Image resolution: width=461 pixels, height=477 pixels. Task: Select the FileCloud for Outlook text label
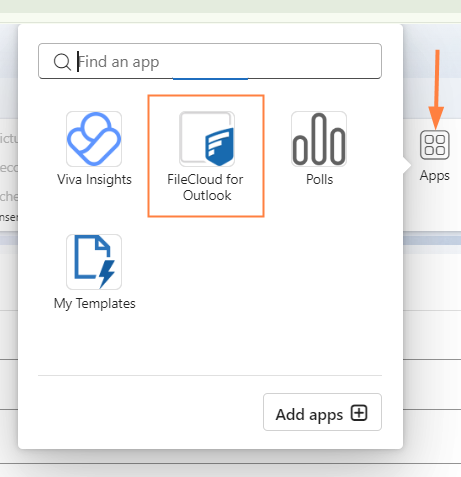[x=205, y=187]
